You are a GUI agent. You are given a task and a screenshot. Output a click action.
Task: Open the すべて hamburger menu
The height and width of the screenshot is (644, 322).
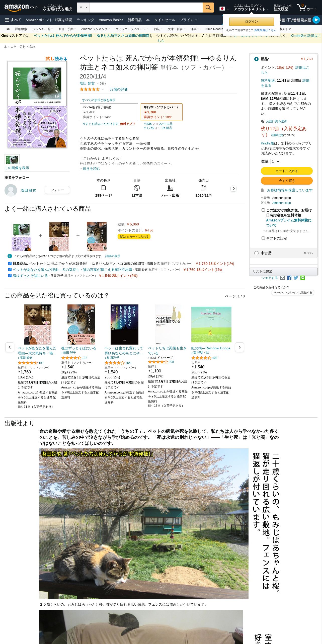[x=13, y=20]
